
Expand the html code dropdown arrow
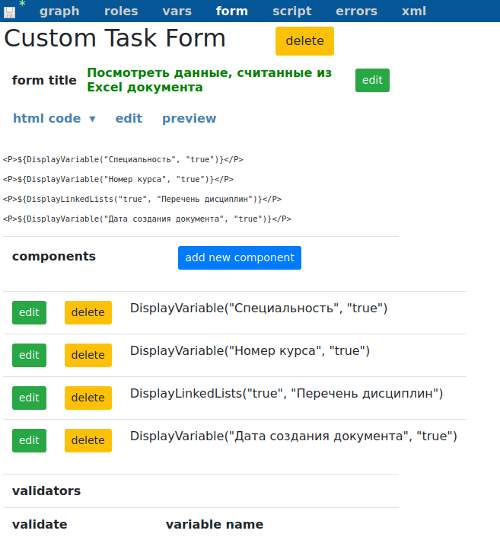92,119
